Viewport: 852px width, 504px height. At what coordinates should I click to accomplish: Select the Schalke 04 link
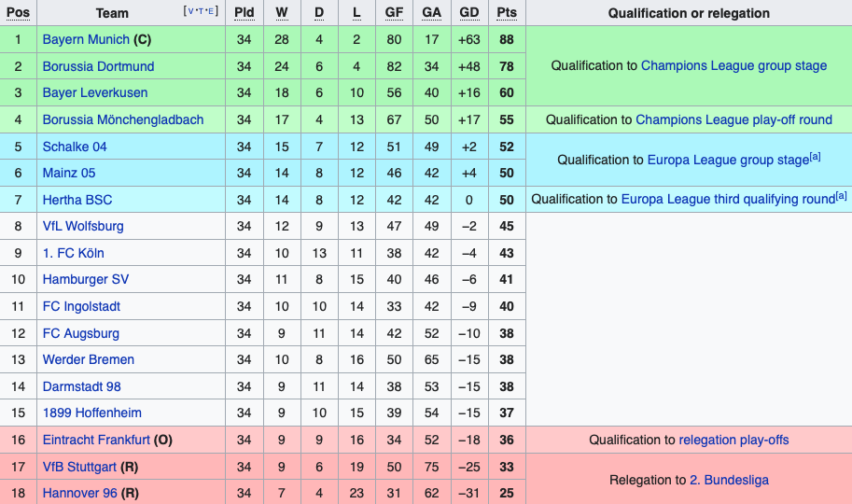tap(75, 147)
